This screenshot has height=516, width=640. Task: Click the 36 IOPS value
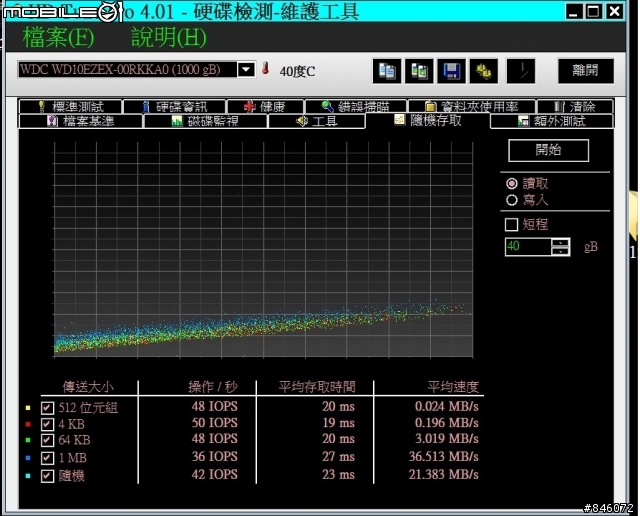pos(215,456)
